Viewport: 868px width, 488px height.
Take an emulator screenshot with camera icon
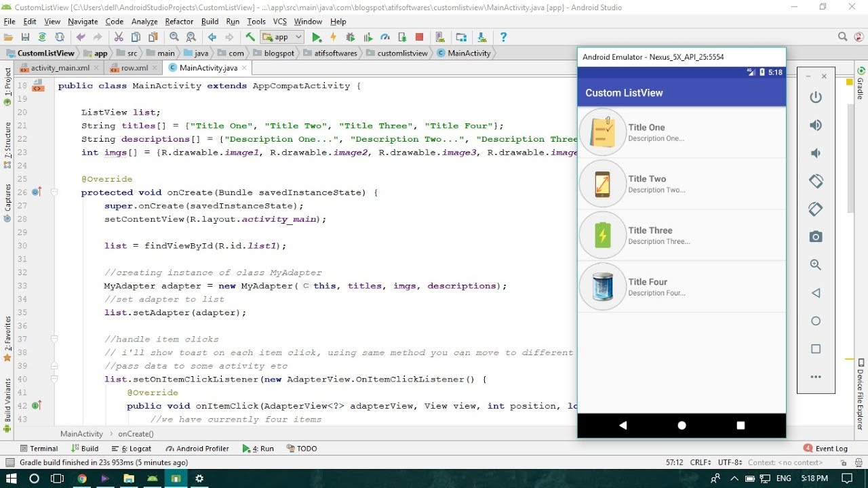[x=816, y=237]
